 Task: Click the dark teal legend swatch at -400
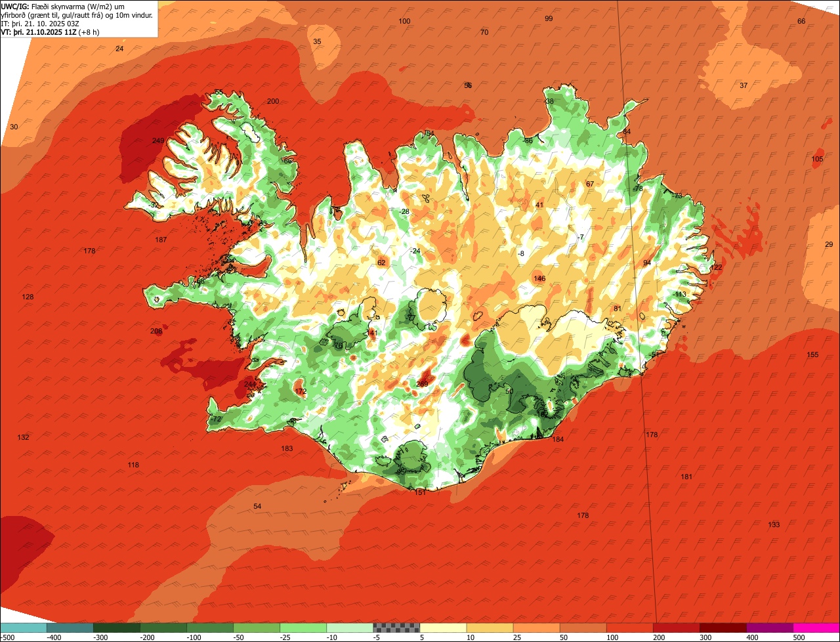[x=70, y=628]
